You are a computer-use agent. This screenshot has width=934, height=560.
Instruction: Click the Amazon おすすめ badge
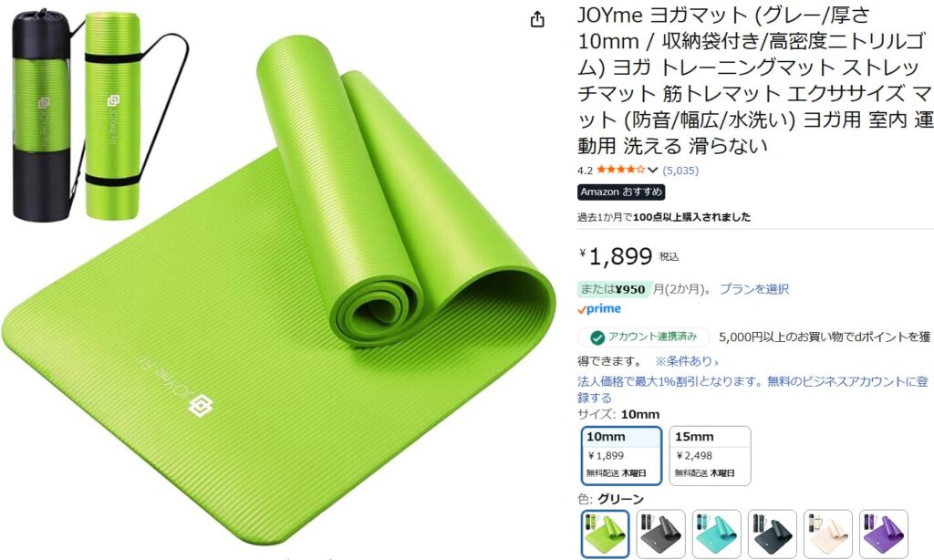621,192
